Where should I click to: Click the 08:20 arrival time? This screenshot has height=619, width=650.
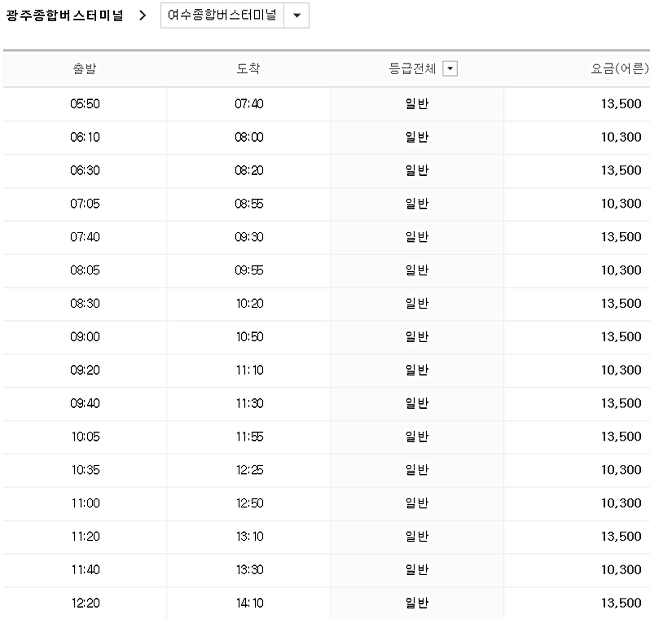[249, 170]
